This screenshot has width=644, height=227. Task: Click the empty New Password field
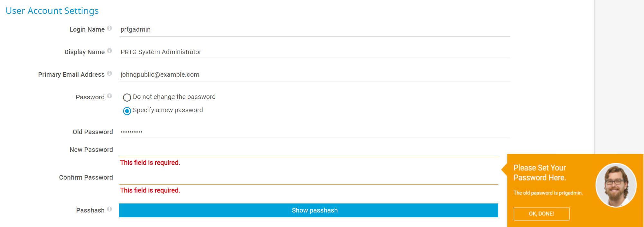(x=308, y=150)
